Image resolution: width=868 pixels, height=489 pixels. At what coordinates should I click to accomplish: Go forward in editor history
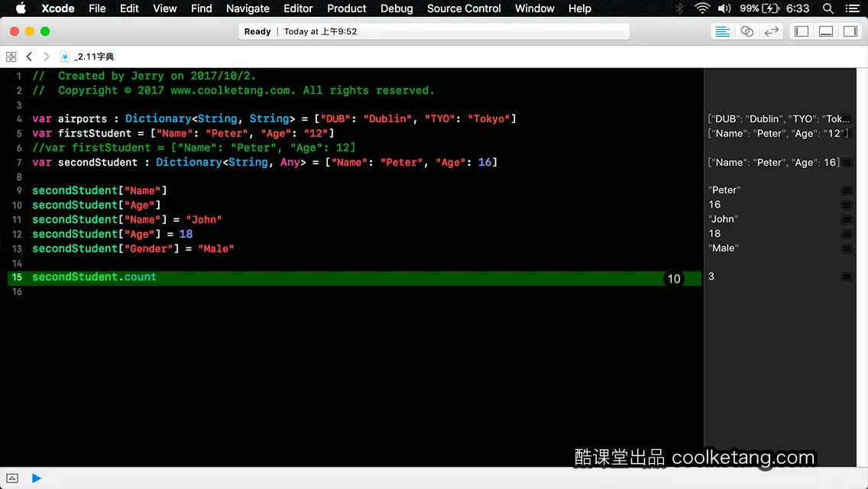coord(47,57)
